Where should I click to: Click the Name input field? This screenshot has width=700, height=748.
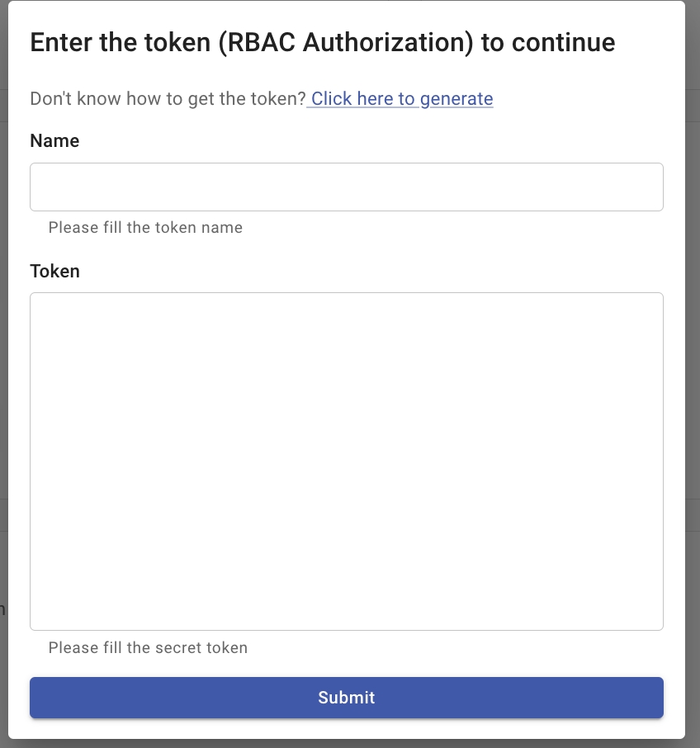[347, 187]
